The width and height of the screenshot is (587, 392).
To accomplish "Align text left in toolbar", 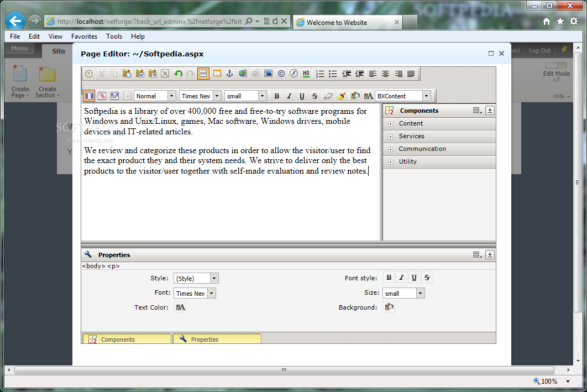I will click(373, 74).
